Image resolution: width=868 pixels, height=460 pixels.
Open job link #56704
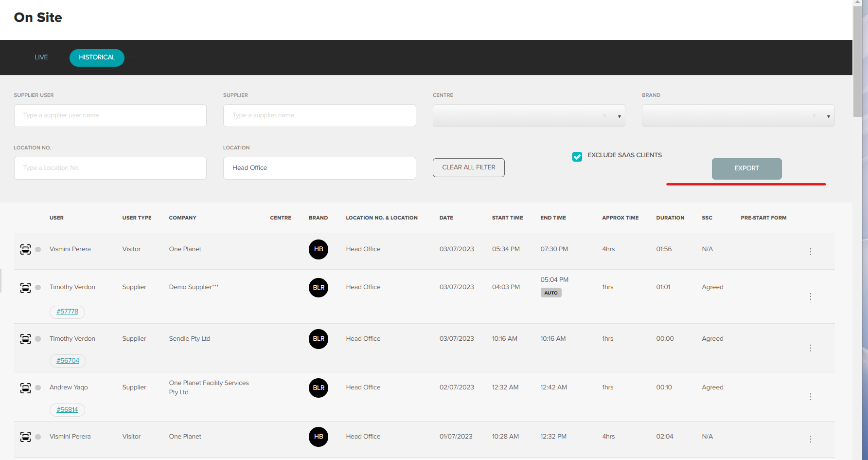(x=68, y=361)
